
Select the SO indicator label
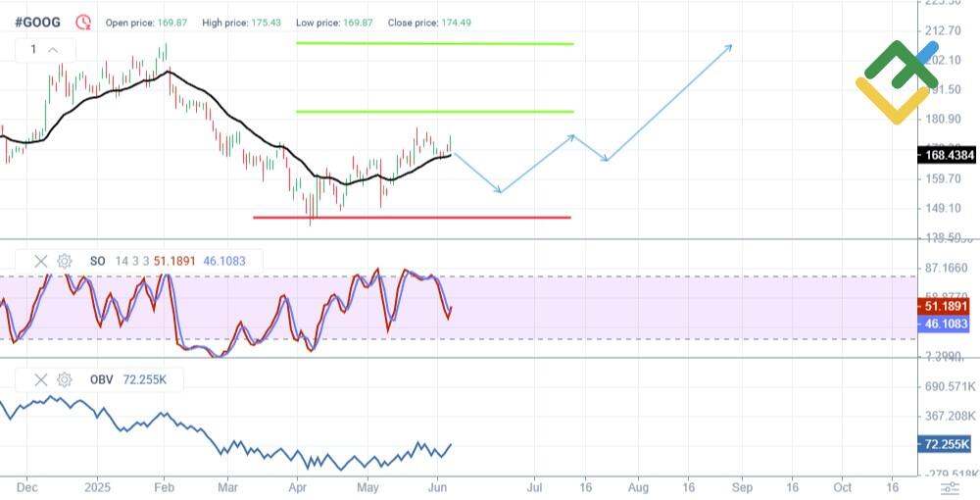pyautogui.click(x=98, y=261)
